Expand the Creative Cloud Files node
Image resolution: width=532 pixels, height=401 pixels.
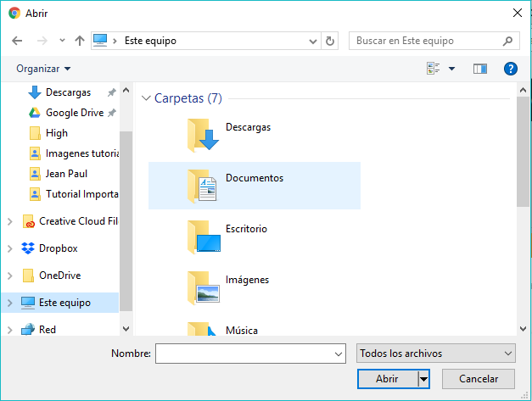[10, 221]
